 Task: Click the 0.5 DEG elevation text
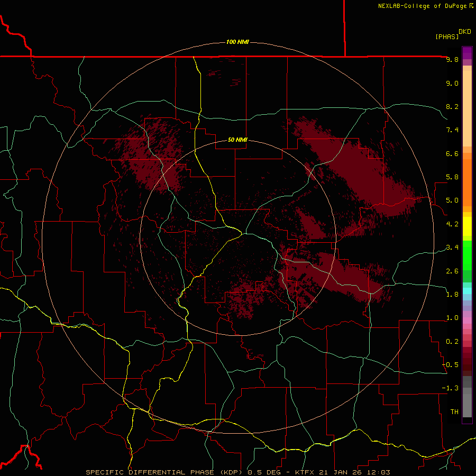[263, 472]
